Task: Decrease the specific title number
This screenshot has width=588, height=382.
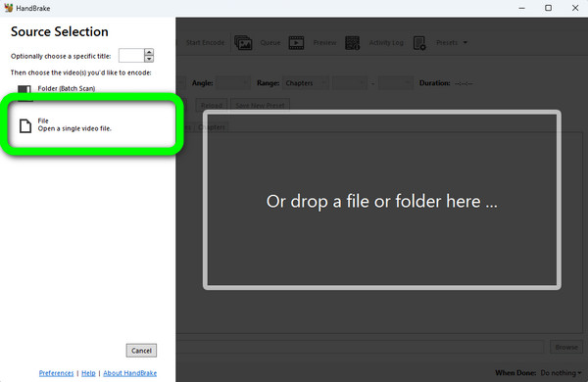Action: pyautogui.click(x=149, y=59)
